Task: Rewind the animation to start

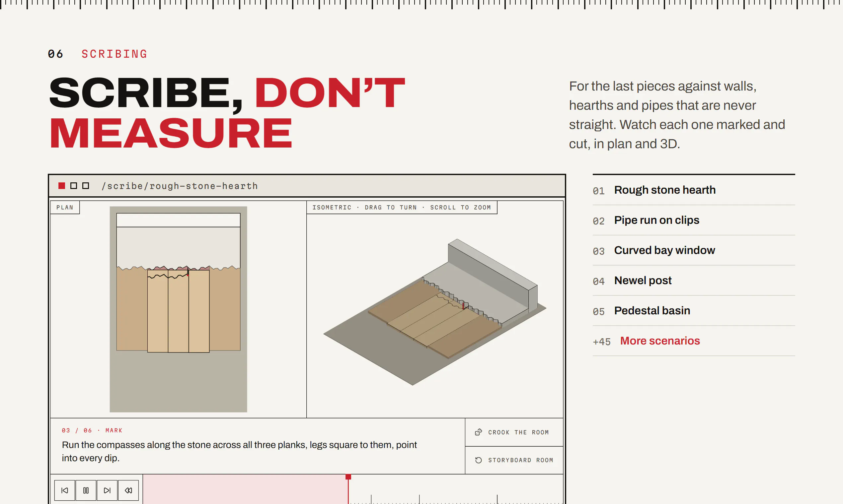Action: [128, 490]
